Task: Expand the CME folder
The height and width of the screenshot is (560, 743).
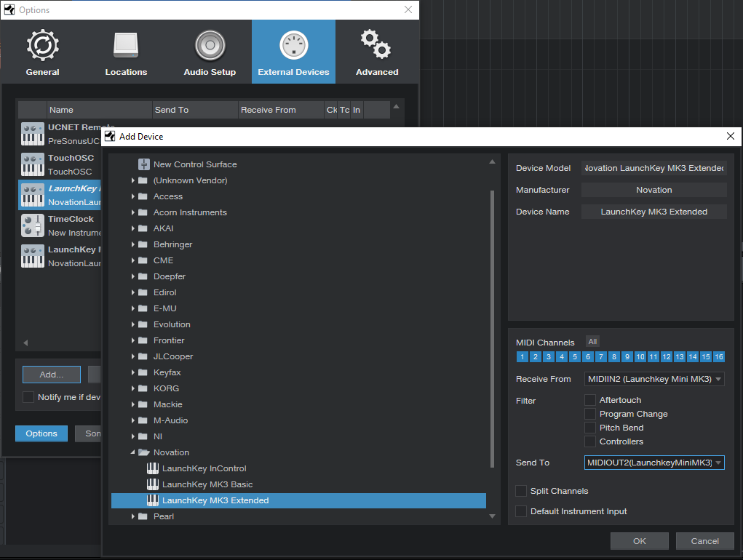Action: pyautogui.click(x=132, y=260)
